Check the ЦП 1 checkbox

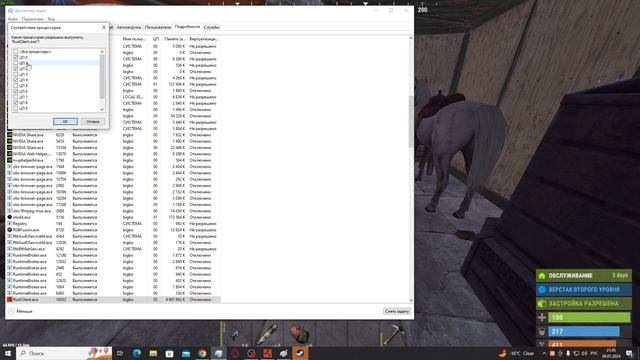click(16, 63)
